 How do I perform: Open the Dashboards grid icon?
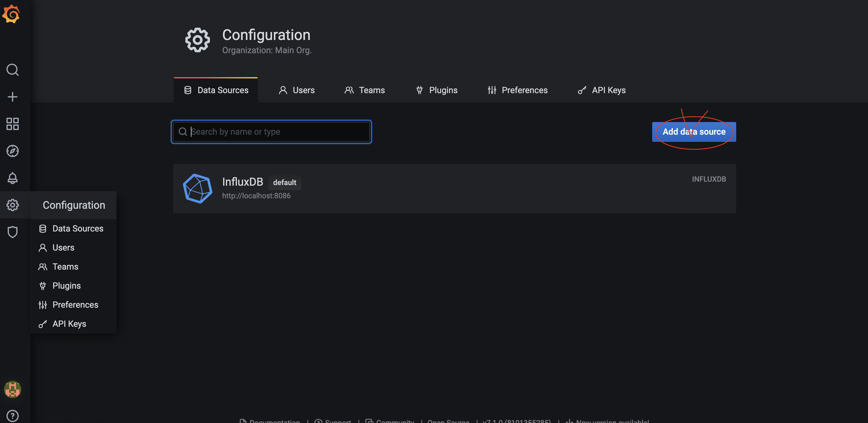[13, 124]
